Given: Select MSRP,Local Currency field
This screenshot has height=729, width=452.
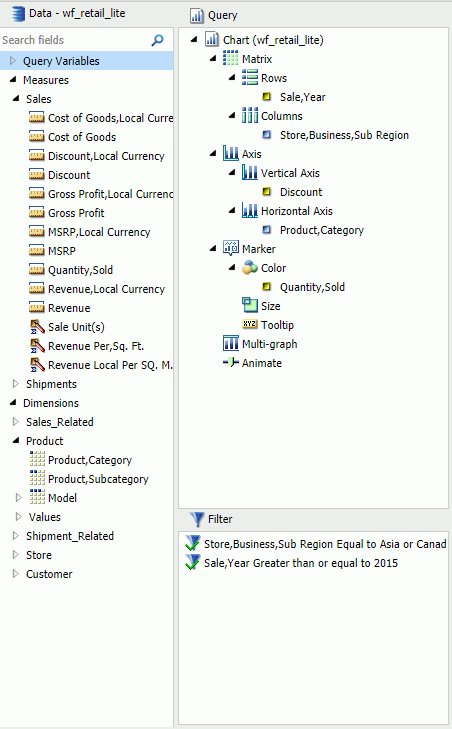Looking at the screenshot, I should pos(99,232).
